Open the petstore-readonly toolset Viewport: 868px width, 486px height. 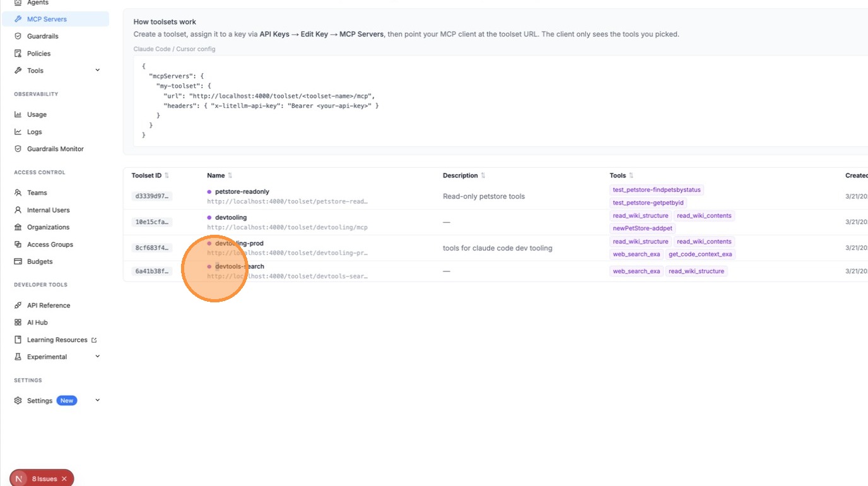point(242,191)
